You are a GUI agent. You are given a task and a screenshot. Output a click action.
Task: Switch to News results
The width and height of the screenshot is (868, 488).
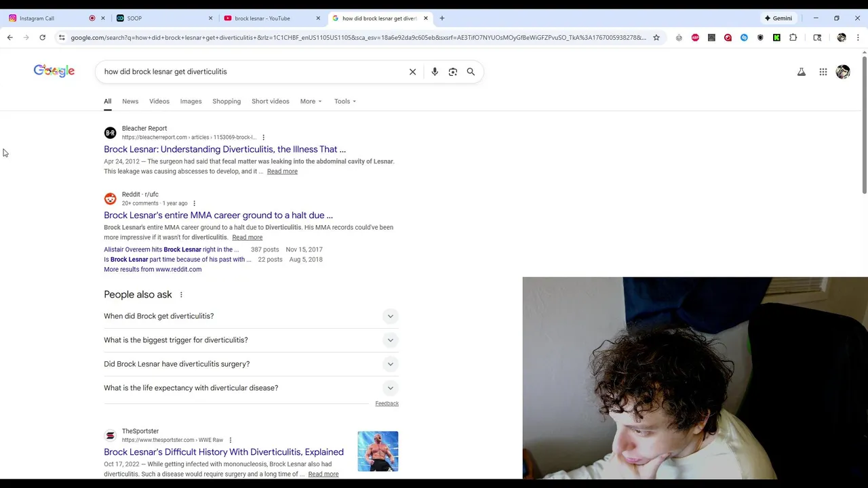(130, 101)
